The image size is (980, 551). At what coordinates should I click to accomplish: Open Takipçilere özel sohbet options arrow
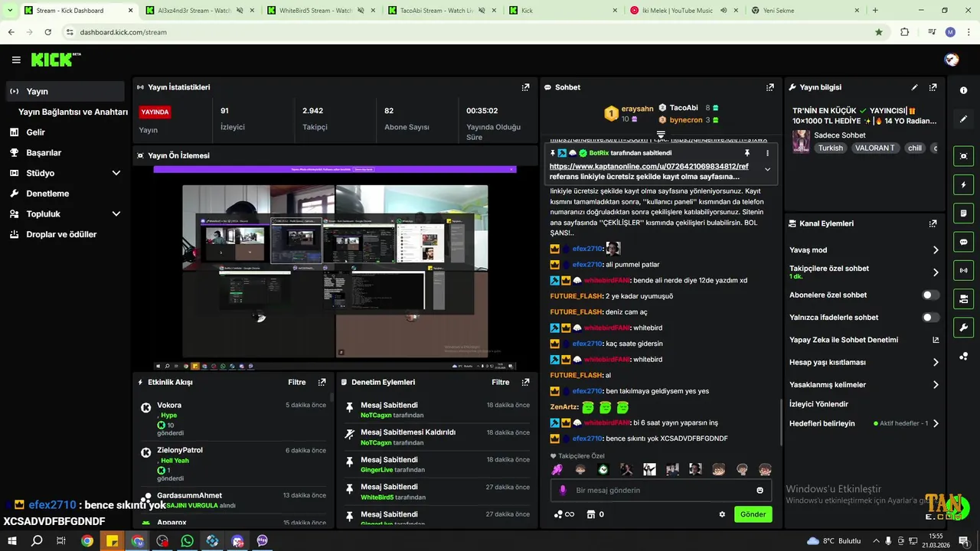pos(936,272)
